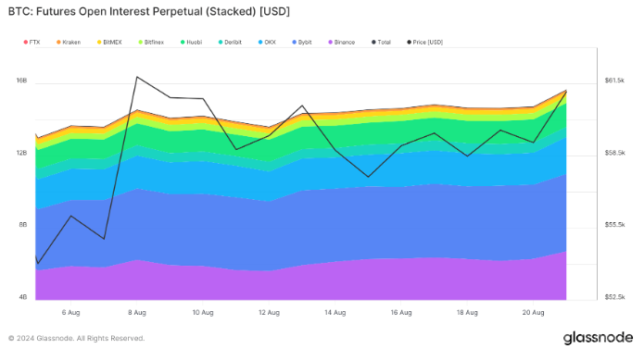The width and height of the screenshot is (644, 349).
Task: Click the glassnode logo
Action: point(598,338)
